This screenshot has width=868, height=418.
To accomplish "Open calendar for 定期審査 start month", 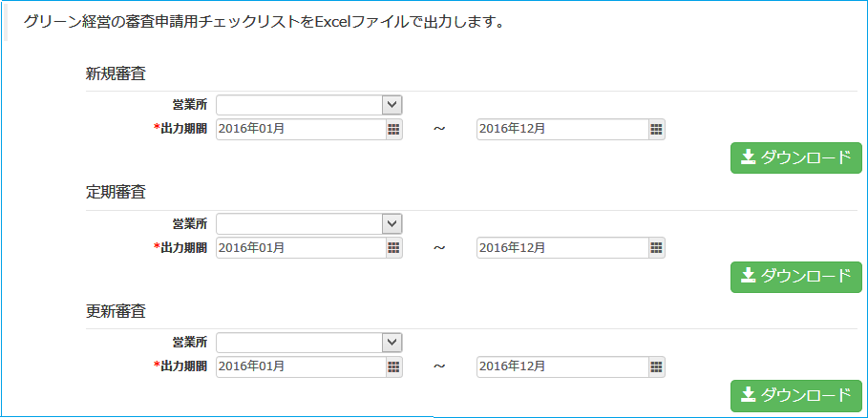I will click(393, 248).
